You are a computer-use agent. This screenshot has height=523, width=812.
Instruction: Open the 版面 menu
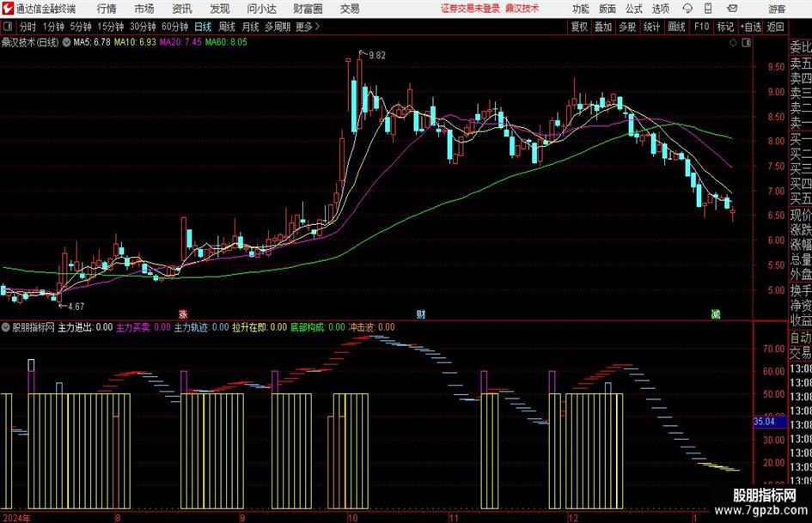[607, 9]
